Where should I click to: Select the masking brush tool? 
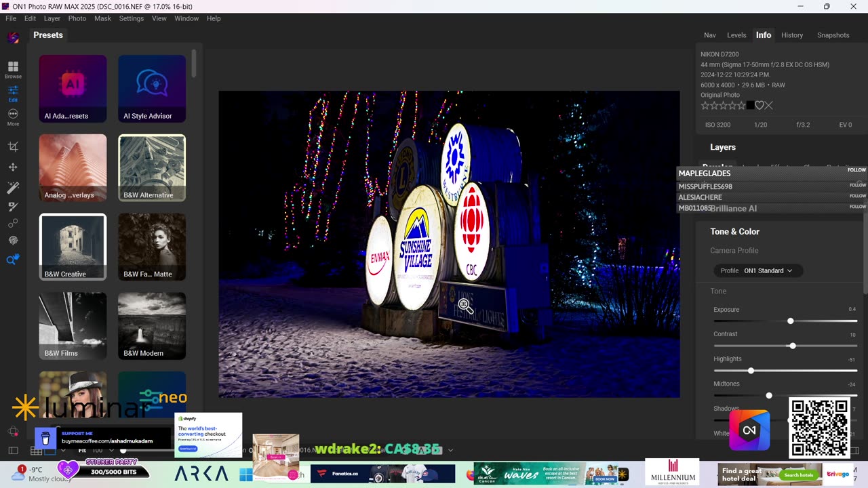[13, 205]
